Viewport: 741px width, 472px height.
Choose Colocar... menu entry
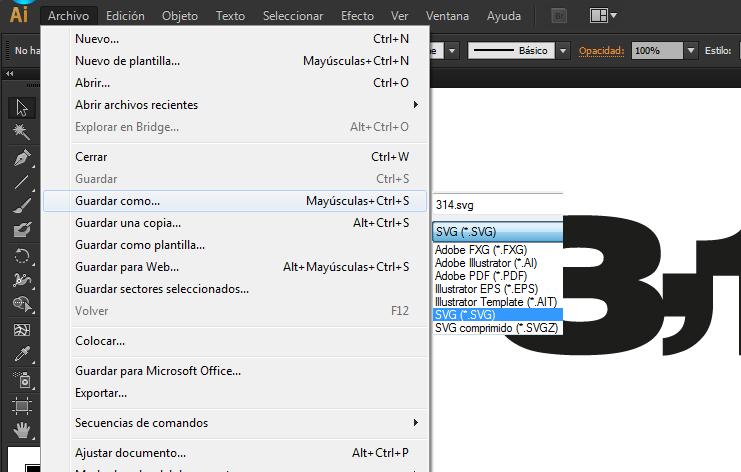tap(235, 341)
